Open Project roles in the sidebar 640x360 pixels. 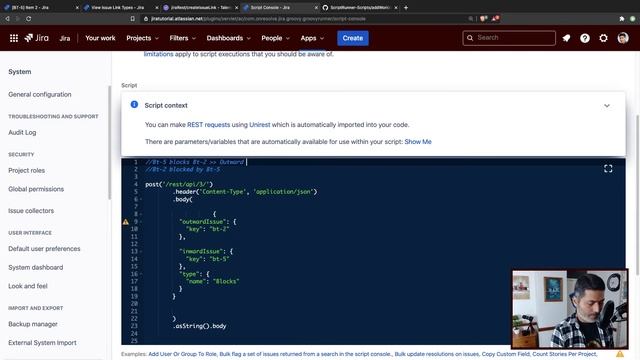[27, 170]
